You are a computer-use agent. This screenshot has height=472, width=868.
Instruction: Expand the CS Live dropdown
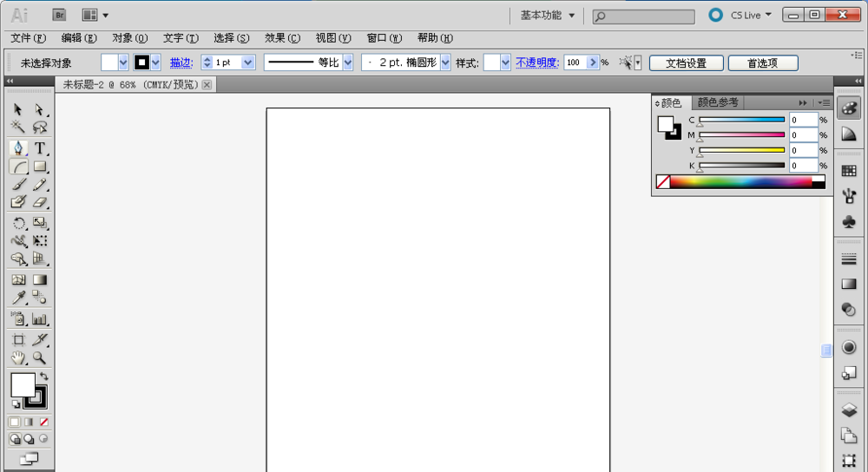(x=751, y=15)
